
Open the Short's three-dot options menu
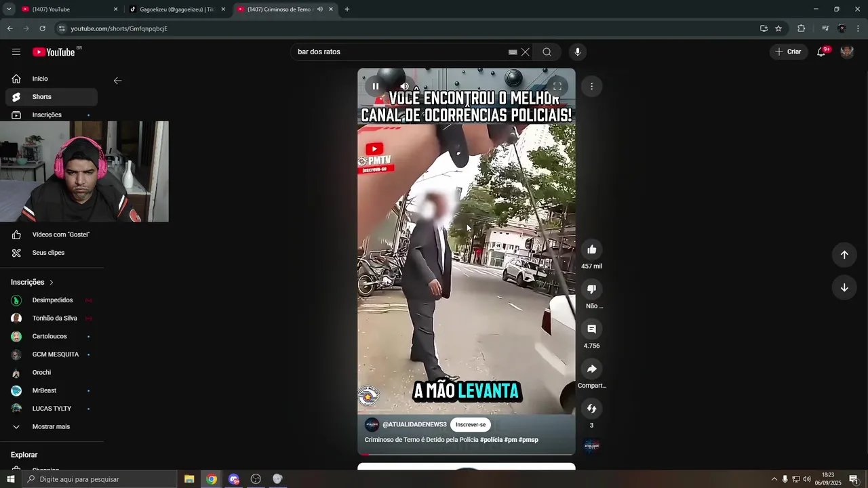[x=591, y=86]
